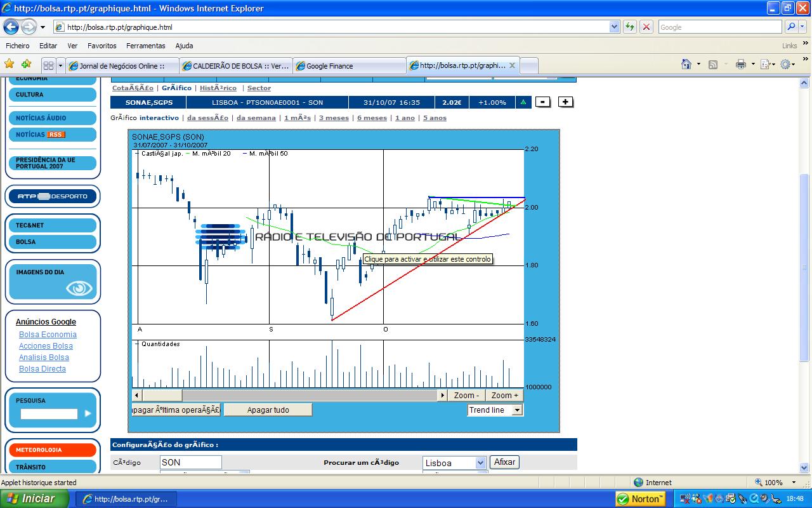This screenshot has height=508, width=812.
Task: Open the Editar menu
Action: coord(48,46)
